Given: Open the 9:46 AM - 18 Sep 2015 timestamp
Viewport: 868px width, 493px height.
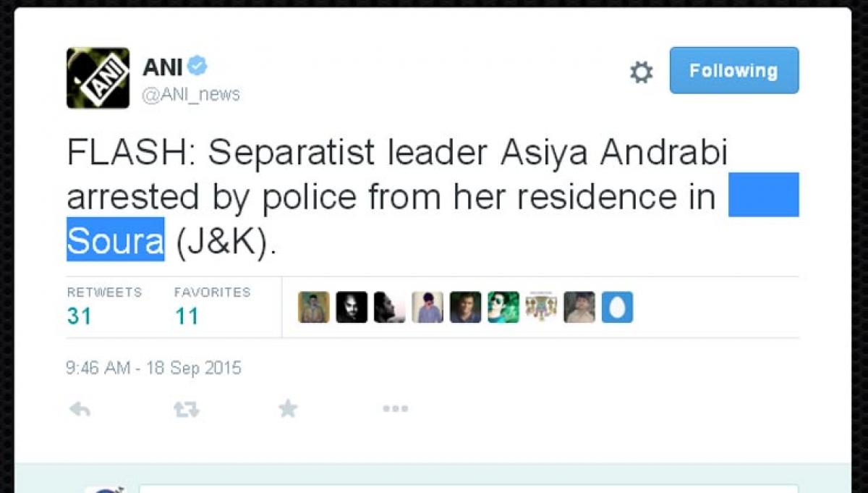Looking at the screenshot, I should (x=154, y=368).
